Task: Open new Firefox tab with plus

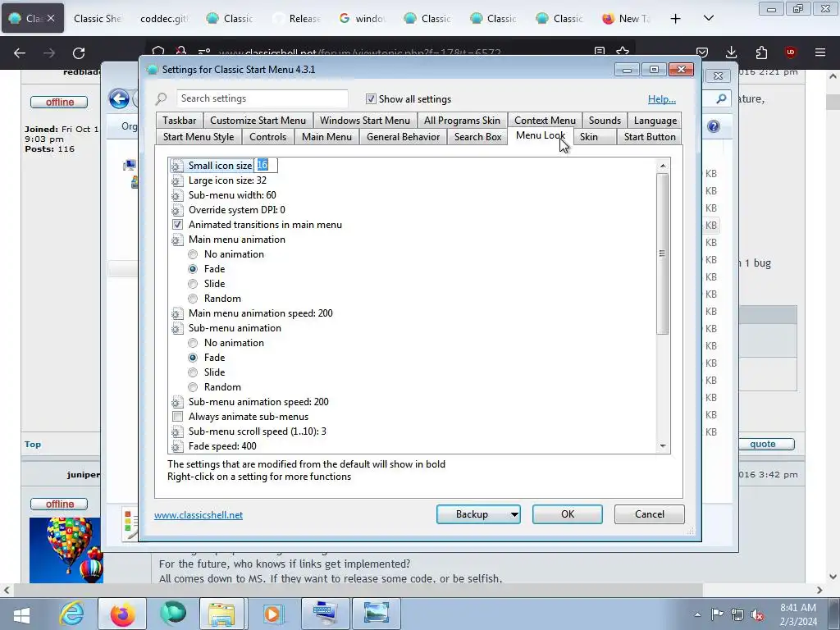Action: click(x=676, y=18)
